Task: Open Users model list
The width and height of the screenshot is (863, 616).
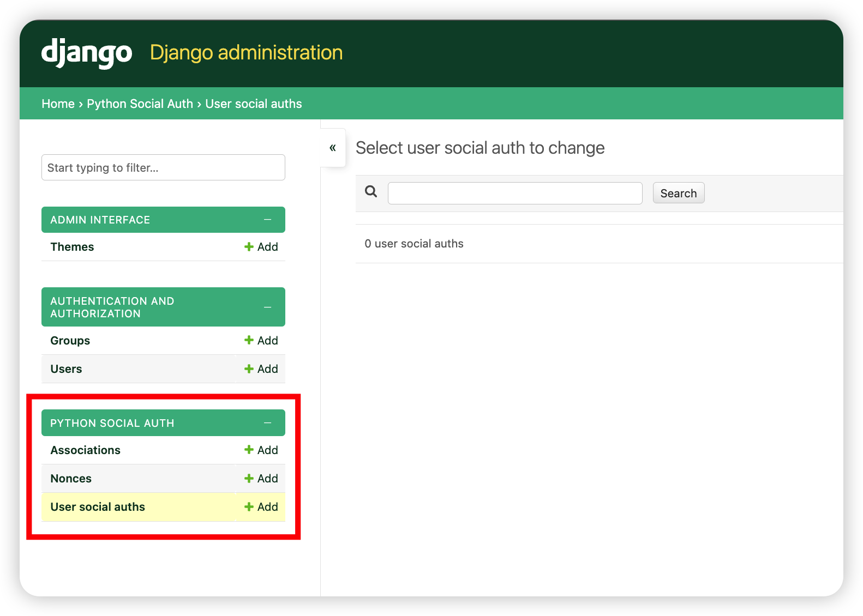Action: [66, 369]
